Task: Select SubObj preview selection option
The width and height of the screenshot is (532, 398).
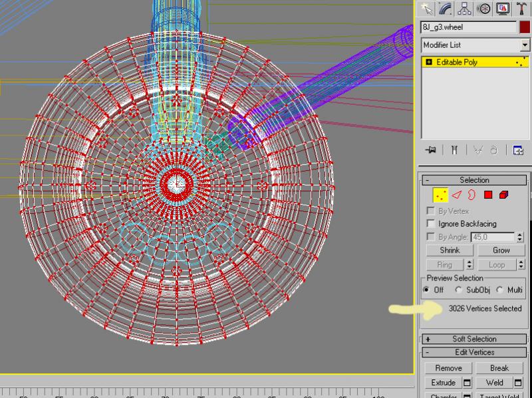Action: click(459, 290)
